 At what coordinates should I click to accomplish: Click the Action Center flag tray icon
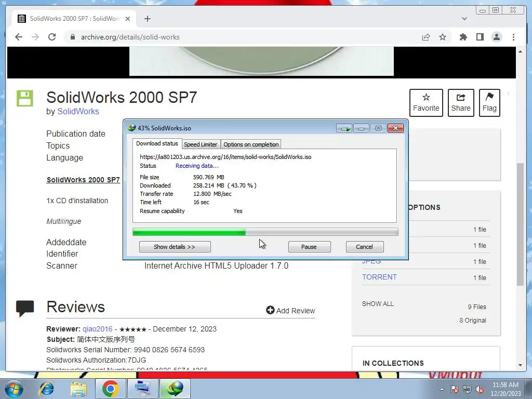tap(455, 389)
